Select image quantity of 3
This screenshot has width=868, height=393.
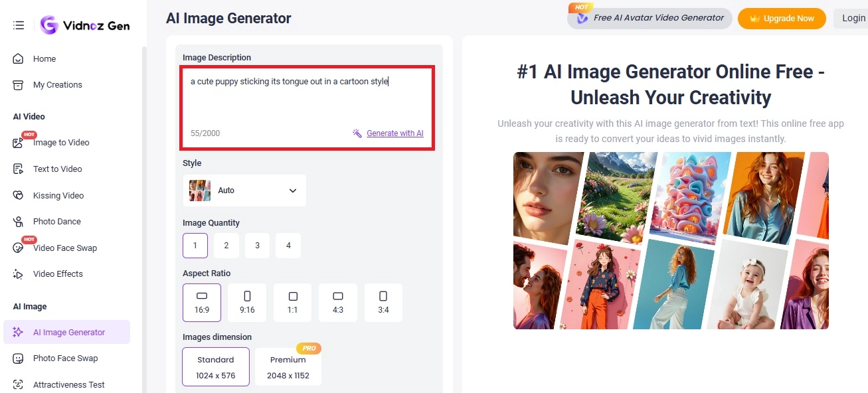click(x=257, y=245)
